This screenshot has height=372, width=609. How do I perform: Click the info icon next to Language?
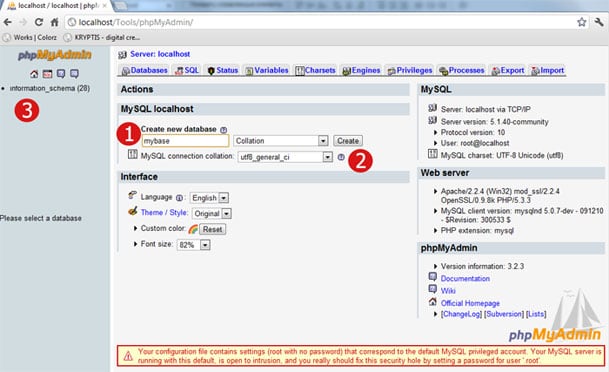[179, 198]
